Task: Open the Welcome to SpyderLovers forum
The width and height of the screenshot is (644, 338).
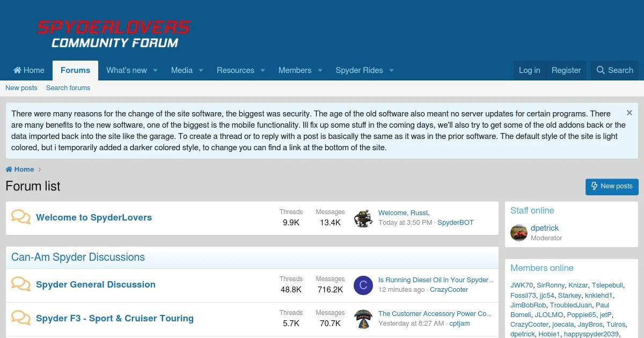Action: (x=94, y=218)
